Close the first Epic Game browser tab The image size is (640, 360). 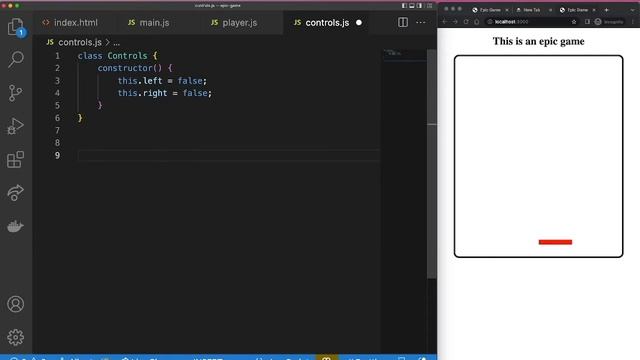pos(507,10)
